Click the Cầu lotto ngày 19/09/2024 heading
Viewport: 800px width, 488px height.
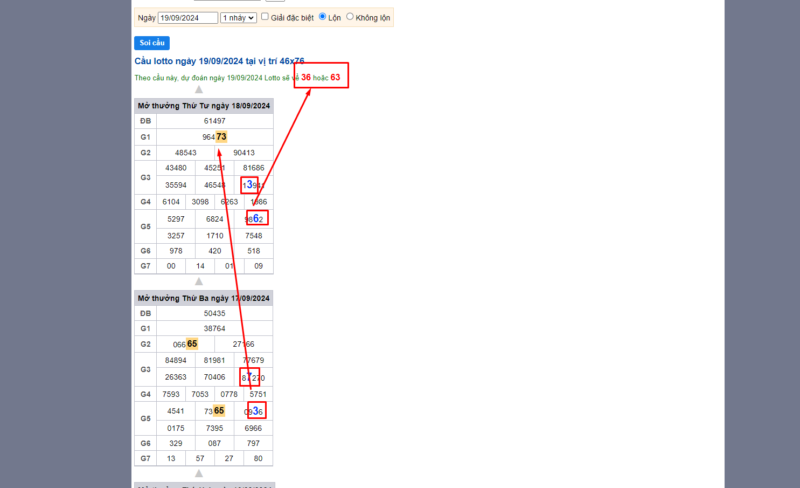(x=219, y=61)
